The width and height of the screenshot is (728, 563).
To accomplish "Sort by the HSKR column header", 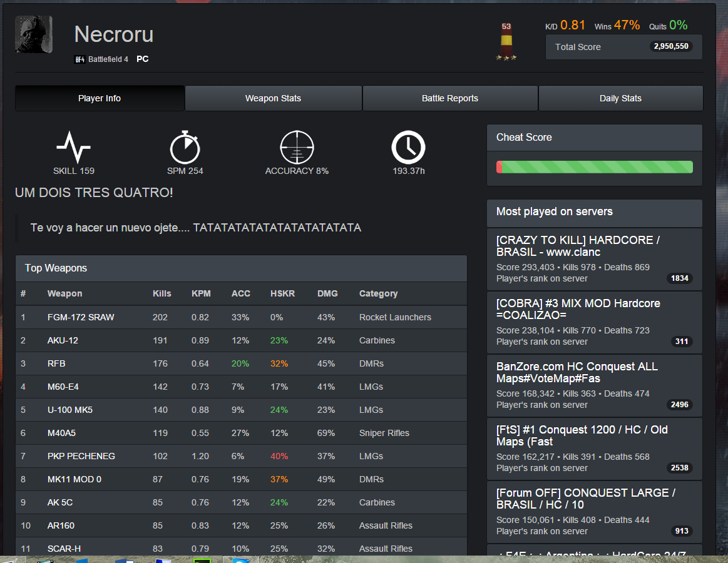I will (283, 293).
